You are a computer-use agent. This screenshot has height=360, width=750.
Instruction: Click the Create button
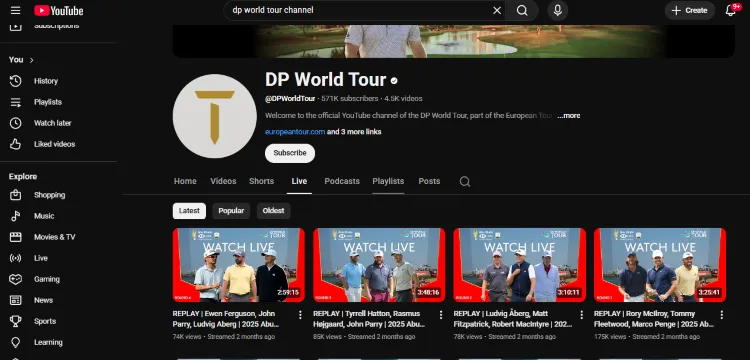(x=690, y=11)
